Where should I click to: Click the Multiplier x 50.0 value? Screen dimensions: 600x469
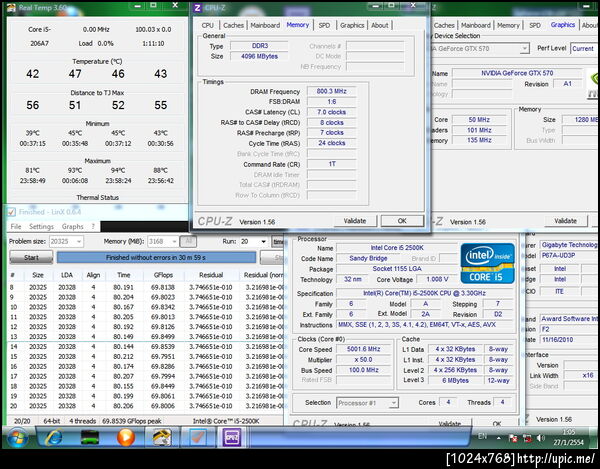tap(363, 360)
